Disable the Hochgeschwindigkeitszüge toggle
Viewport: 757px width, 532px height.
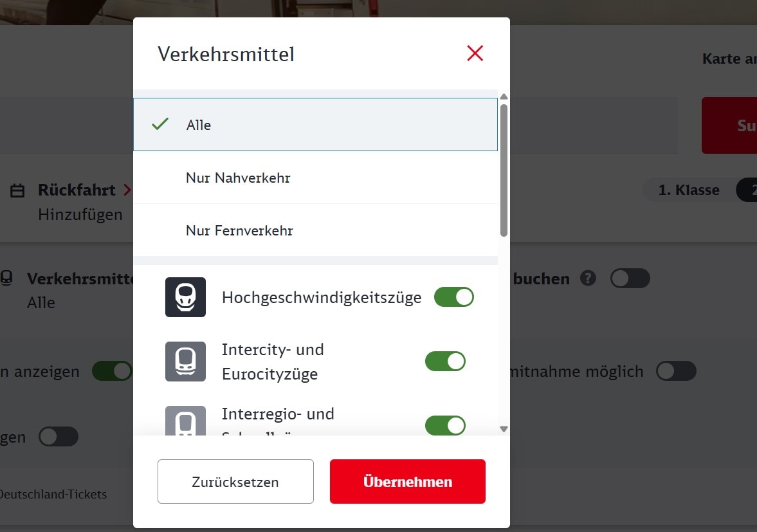coord(454,297)
